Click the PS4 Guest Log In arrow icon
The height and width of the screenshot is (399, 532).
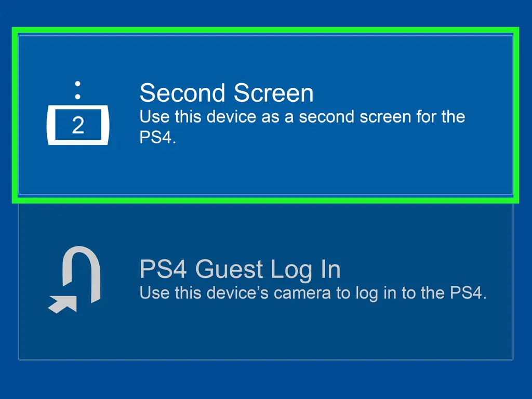[x=74, y=280]
